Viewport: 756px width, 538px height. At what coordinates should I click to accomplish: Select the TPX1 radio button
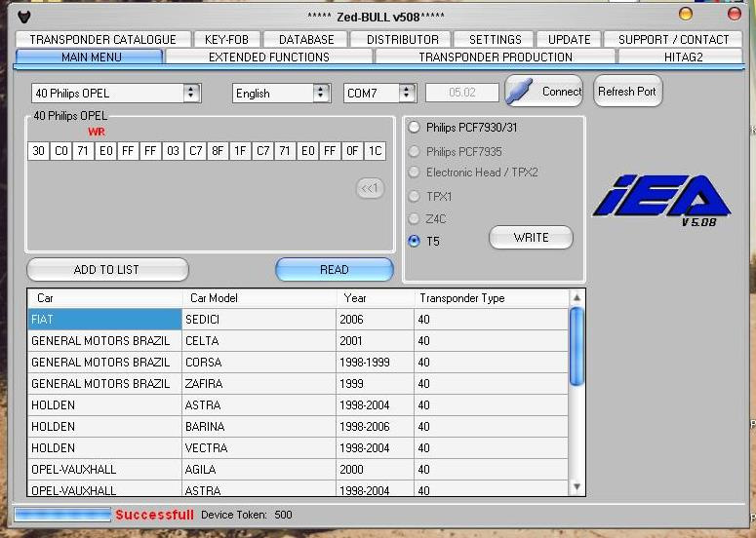(x=415, y=196)
